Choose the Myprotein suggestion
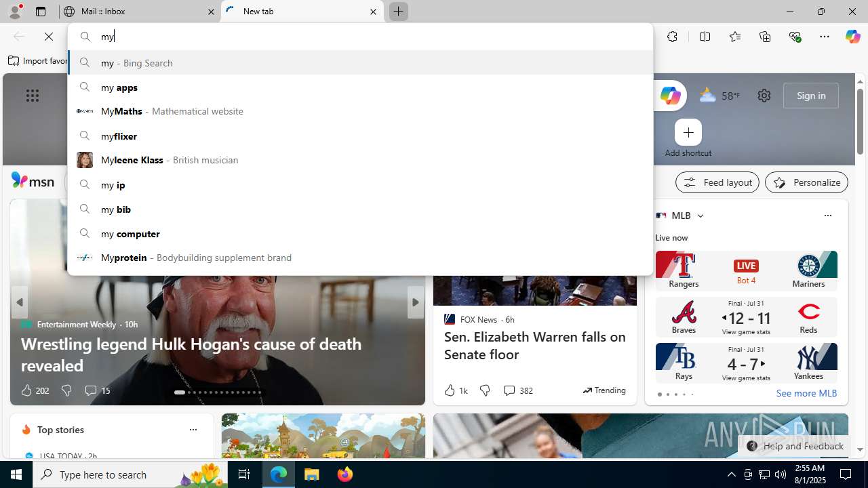The width and height of the screenshot is (868, 488). (360, 258)
